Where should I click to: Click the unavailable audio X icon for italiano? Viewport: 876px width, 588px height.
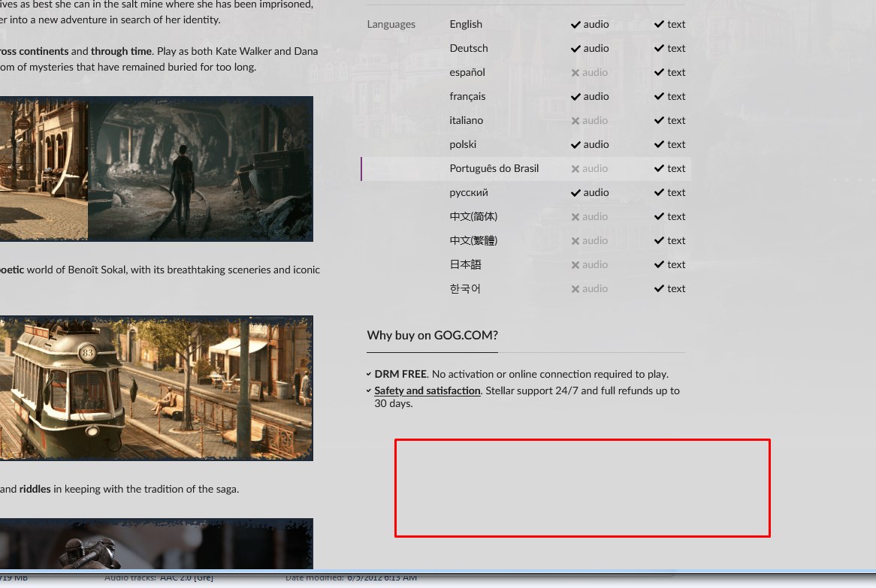[575, 121]
